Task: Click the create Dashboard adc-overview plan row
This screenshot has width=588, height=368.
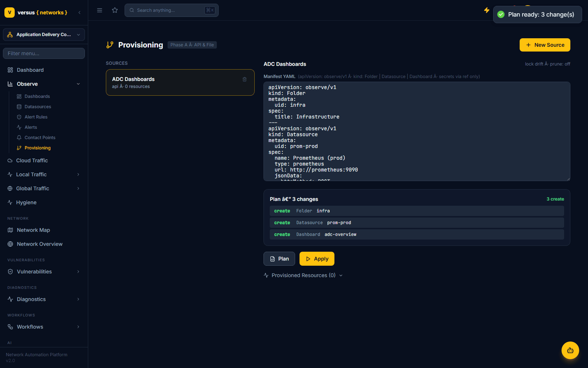Action: [x=417, y=234]
